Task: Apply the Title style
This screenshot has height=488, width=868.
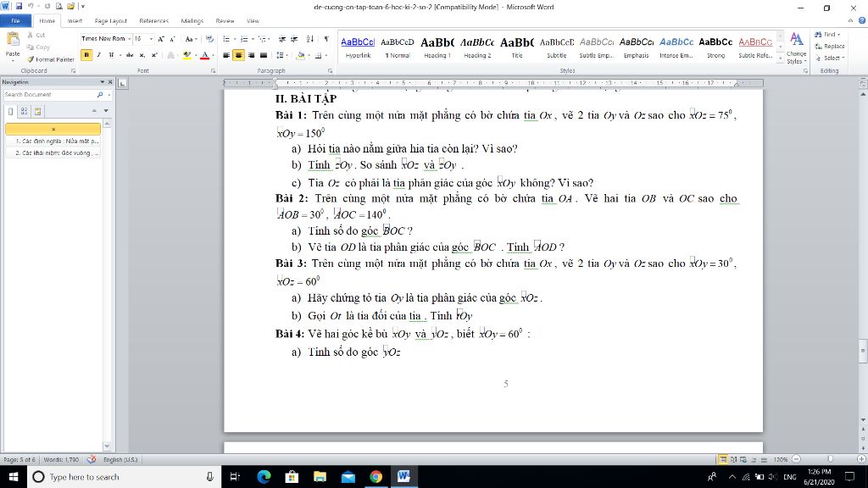Action: (517, 47)
